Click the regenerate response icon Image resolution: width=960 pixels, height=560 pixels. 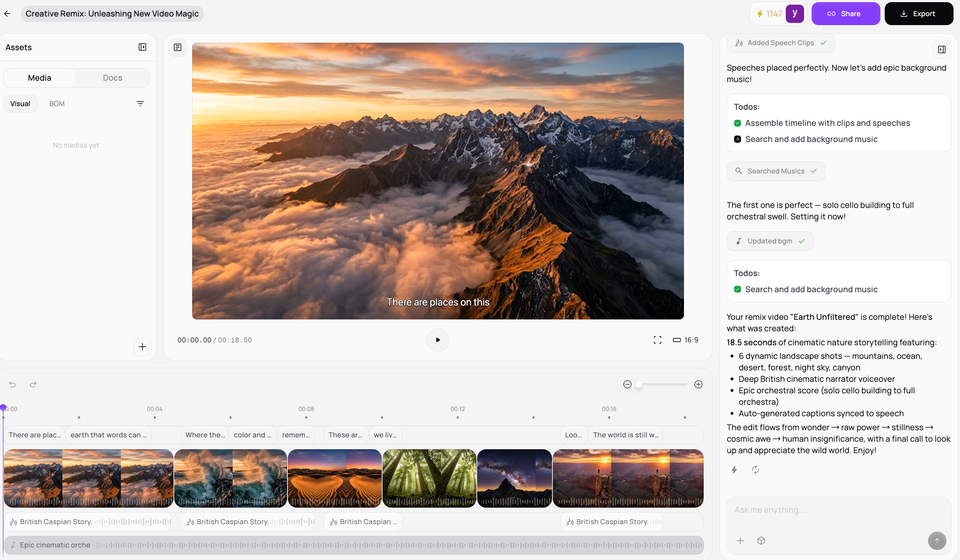(755, 470)
